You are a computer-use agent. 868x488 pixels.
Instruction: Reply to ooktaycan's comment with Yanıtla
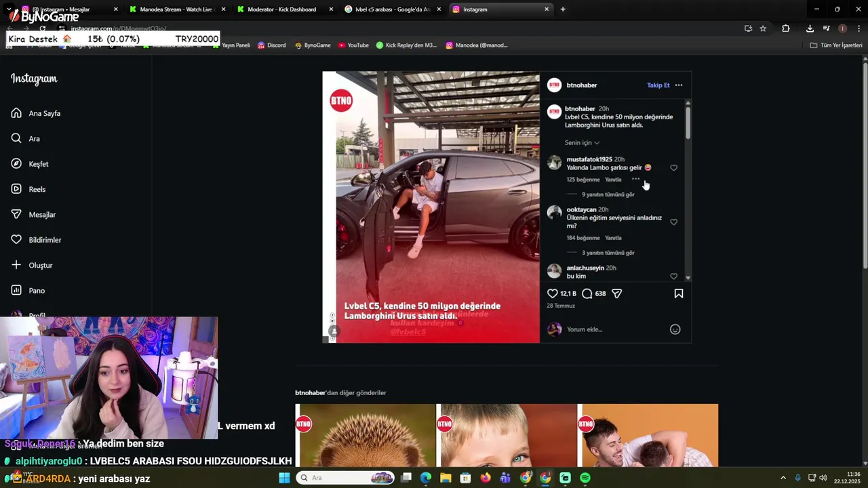point(613,238)
